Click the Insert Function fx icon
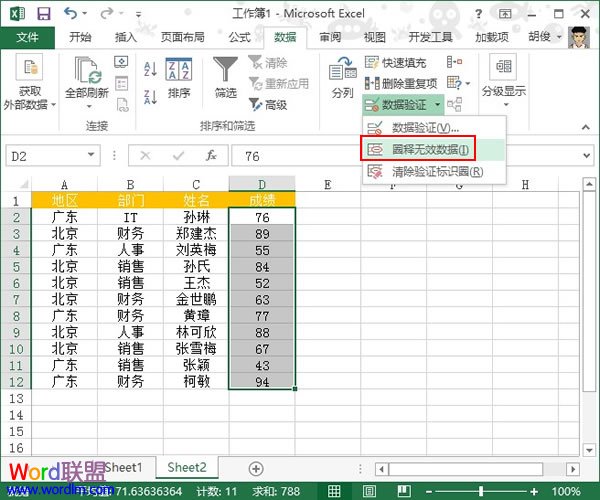The image size is (600, 500). tap(211, 155)
